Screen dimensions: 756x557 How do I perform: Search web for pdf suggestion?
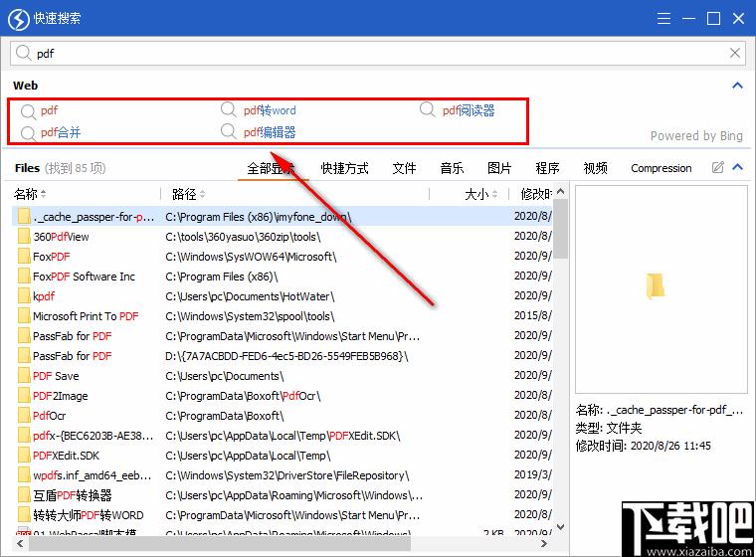coord(49,110)
